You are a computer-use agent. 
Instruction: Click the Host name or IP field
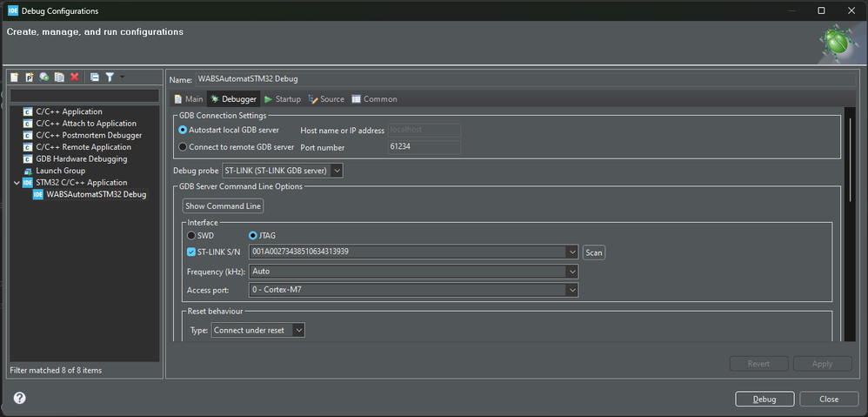(x=424, y=130)
